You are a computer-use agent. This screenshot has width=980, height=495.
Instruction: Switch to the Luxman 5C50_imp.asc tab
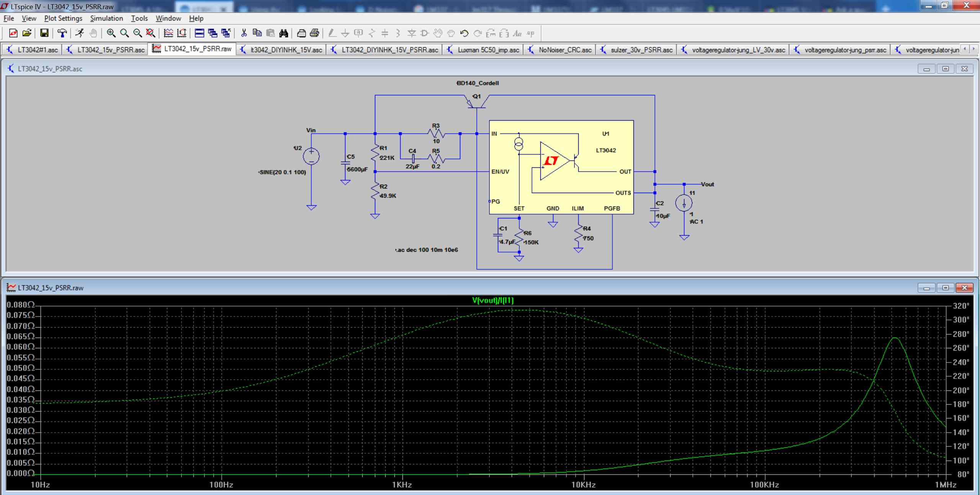(483, 50)
